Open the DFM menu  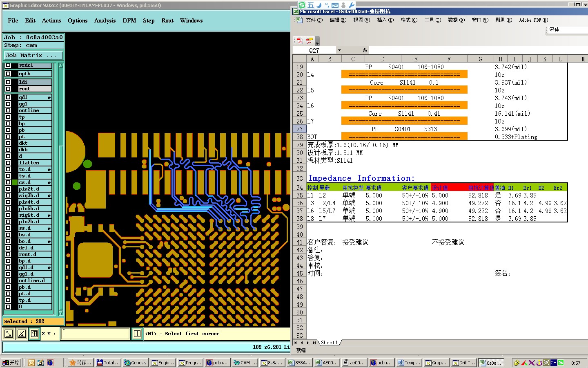pyautogui.click(x=129, y=20)
